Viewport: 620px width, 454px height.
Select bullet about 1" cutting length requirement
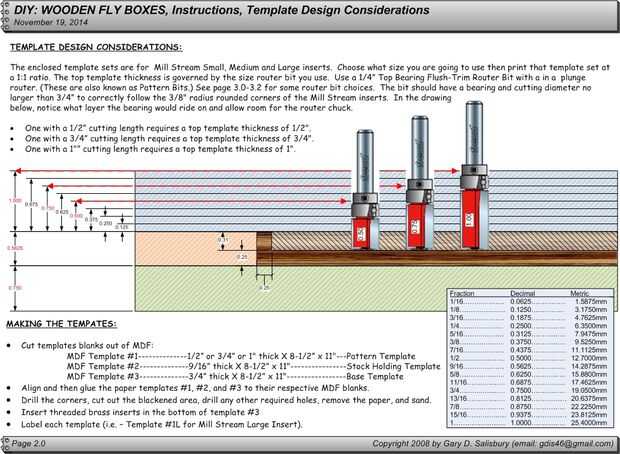pyautogui.click(x=160, y=149)
